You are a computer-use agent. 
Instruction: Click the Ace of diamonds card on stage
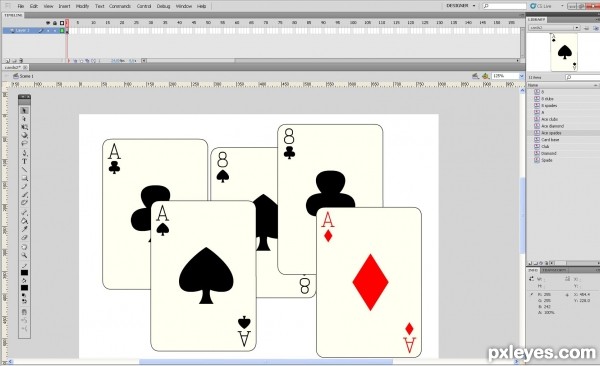369,283
